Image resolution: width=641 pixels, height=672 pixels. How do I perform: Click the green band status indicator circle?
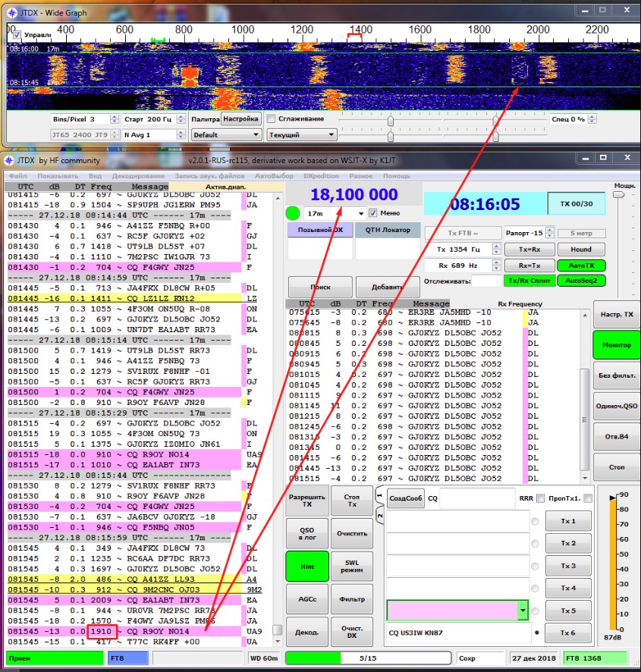292,213
